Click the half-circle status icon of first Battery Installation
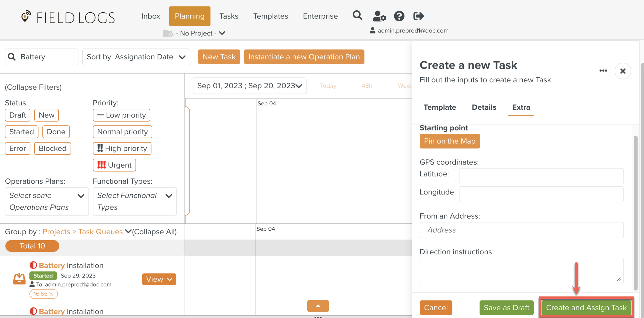Image resolution: width=644 pixels, height=318 pixels. 33,265
